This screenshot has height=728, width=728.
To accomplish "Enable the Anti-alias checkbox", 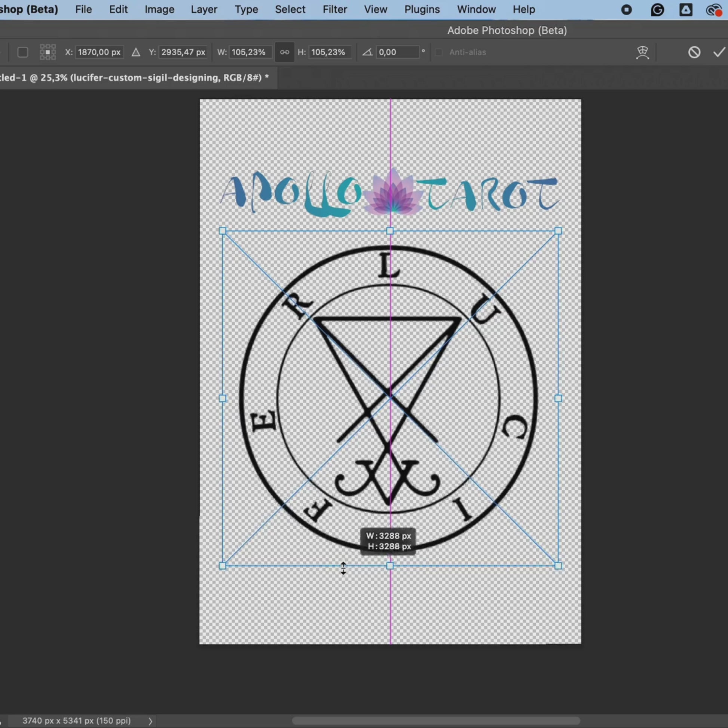I will (x=438, y=52).
